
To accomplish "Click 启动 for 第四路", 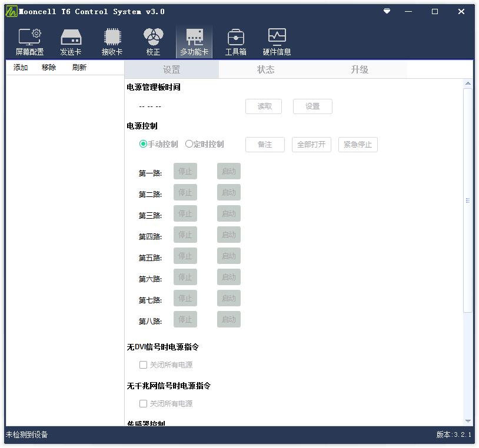I will 229,235.
